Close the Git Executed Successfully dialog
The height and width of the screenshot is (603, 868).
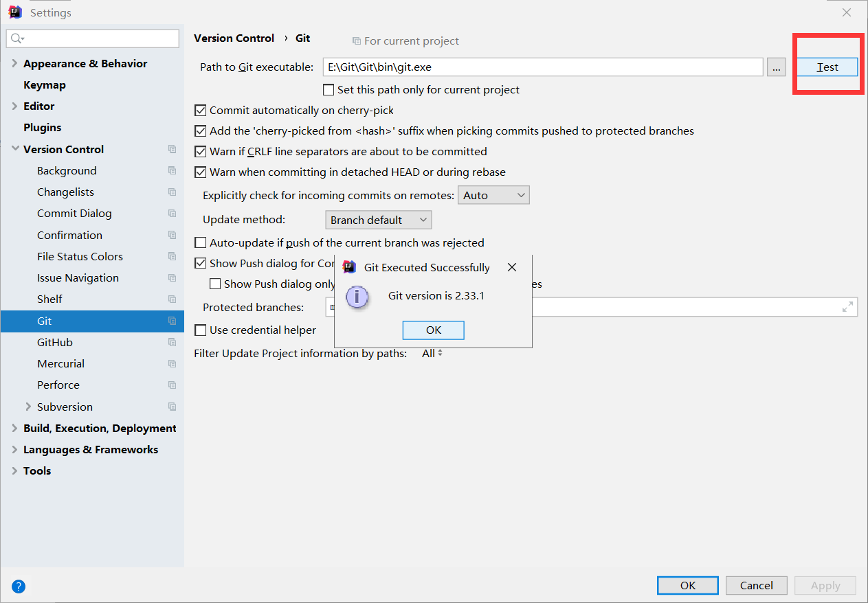(511, 267)
